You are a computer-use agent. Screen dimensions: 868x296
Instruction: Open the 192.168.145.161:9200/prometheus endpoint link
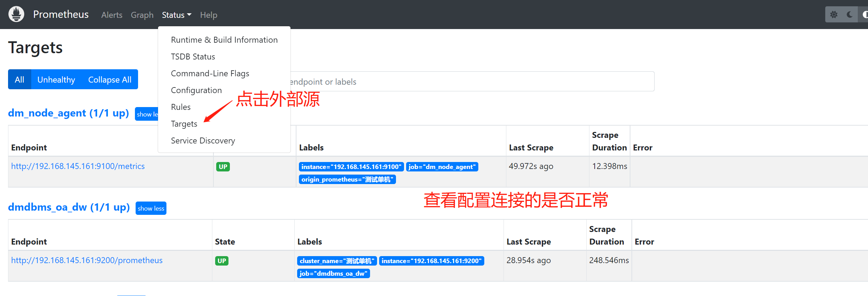[x=87, y=260]
